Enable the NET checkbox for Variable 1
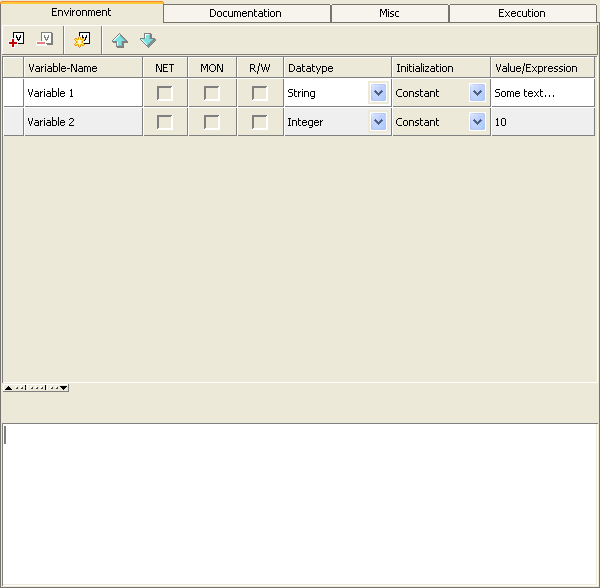 click(165, 93)
